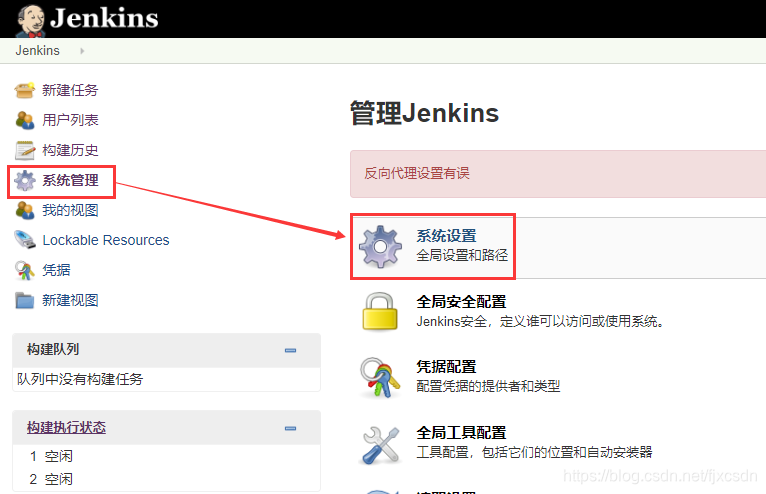766x494 pixels.
Task: Click the 工具配置 description text
Action: [534, 452]
